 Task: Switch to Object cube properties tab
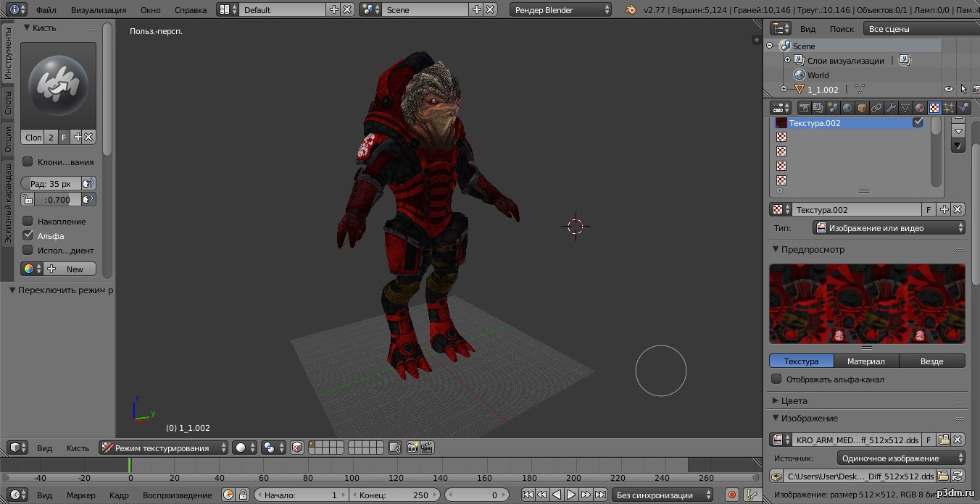point(862,108)
